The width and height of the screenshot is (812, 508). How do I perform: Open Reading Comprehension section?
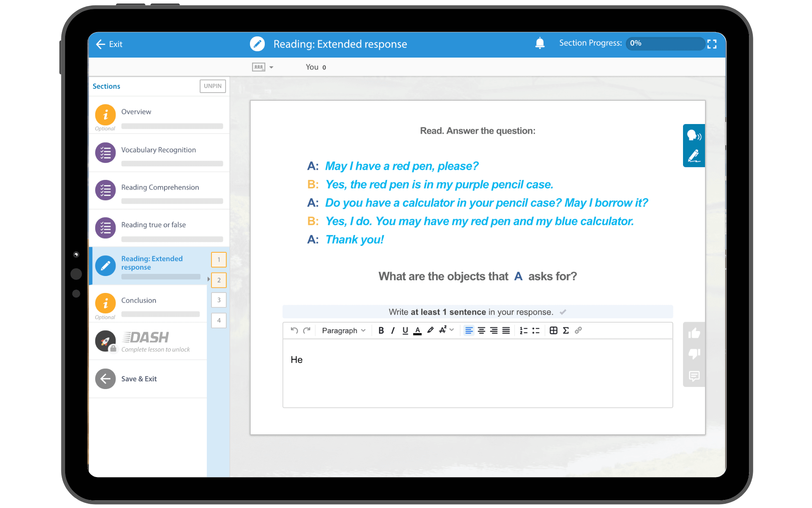pos(159,190)
